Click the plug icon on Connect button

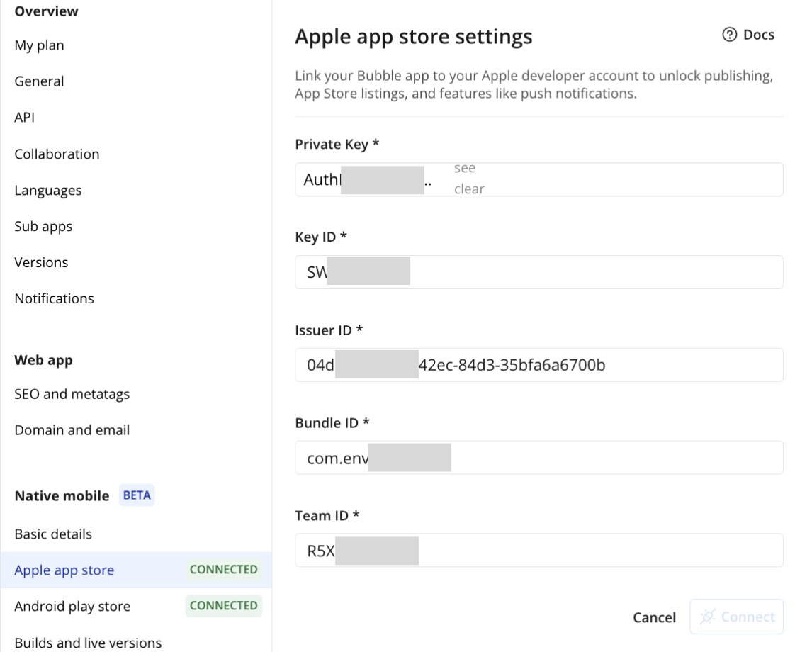[707, 617]
